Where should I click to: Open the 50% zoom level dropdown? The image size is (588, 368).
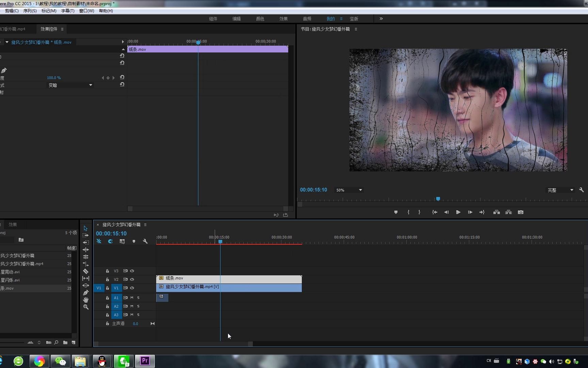pos(349,190)
